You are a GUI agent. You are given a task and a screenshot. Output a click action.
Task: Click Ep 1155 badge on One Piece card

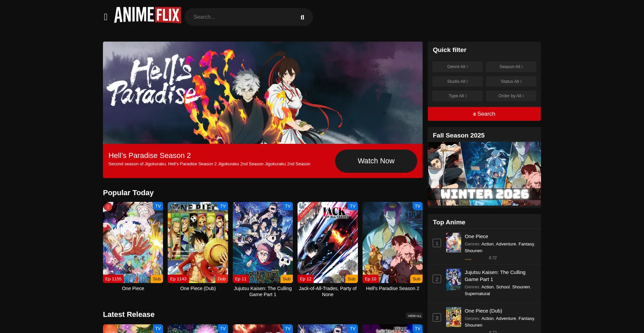[x=113, y=279]
